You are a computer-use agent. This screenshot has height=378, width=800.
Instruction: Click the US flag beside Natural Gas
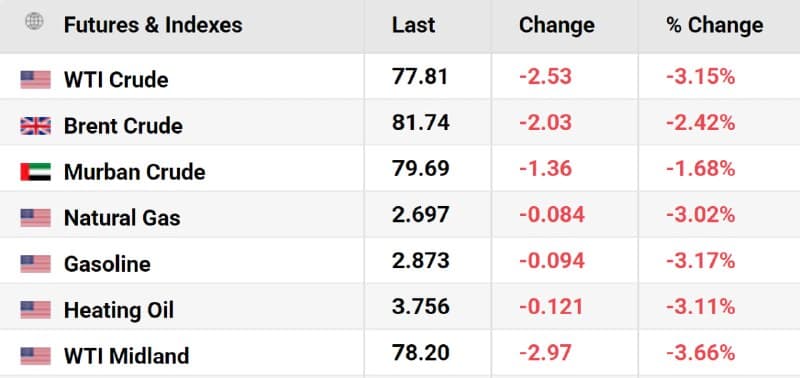(x=35, y=218)
